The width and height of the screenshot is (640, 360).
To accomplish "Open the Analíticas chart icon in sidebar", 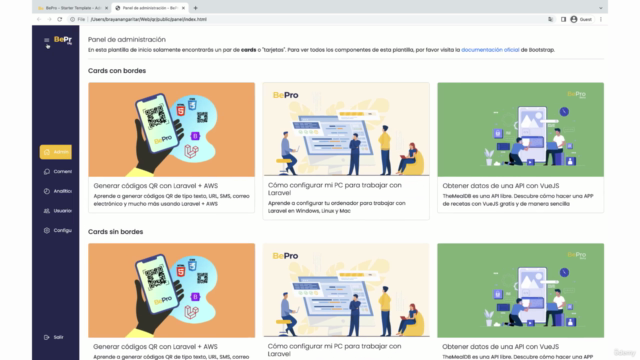I will [47, 191].
